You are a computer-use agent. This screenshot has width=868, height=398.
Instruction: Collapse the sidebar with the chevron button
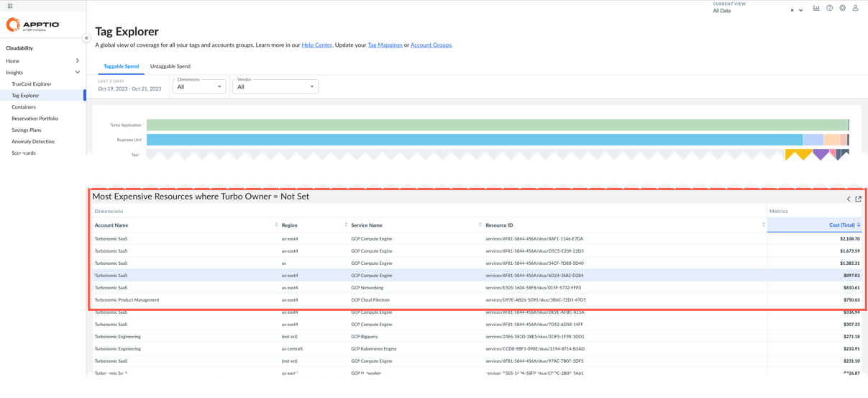(86, 38)
